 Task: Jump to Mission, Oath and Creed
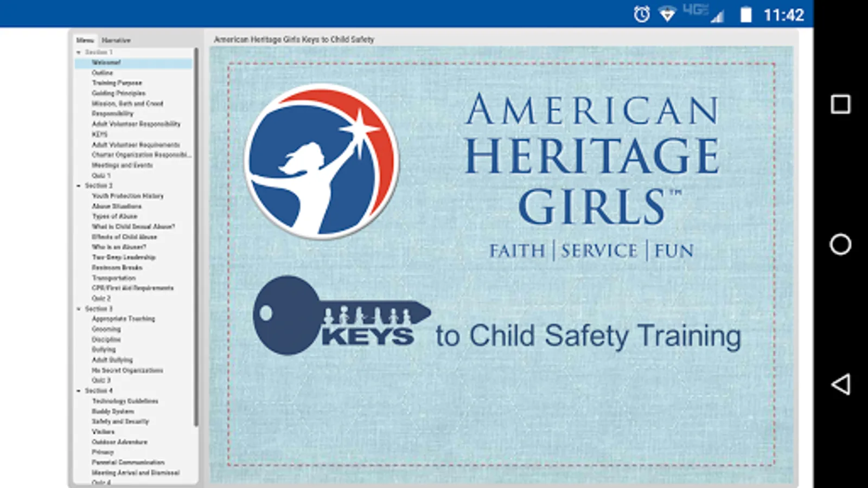pos(127,104)
